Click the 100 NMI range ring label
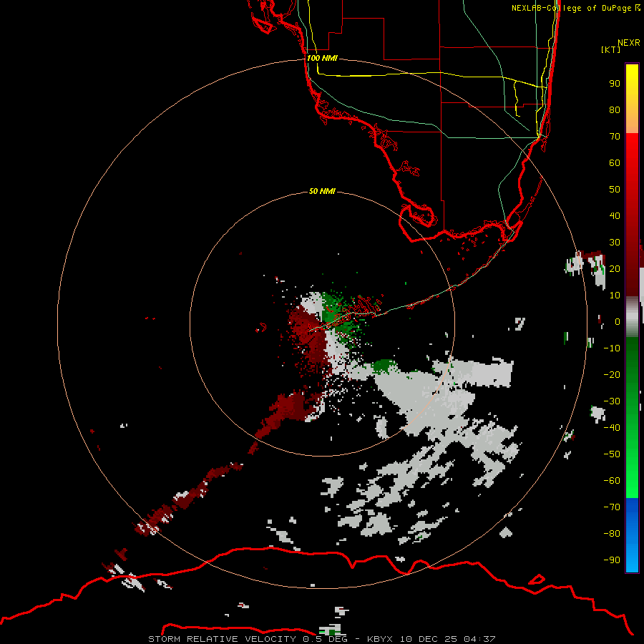 coord(322,58)
